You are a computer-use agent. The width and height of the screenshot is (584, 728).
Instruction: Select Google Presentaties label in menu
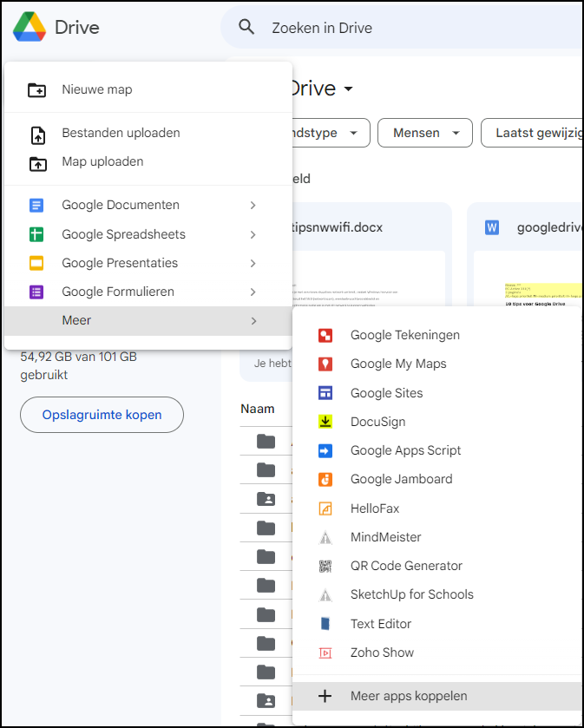[120, 263]
